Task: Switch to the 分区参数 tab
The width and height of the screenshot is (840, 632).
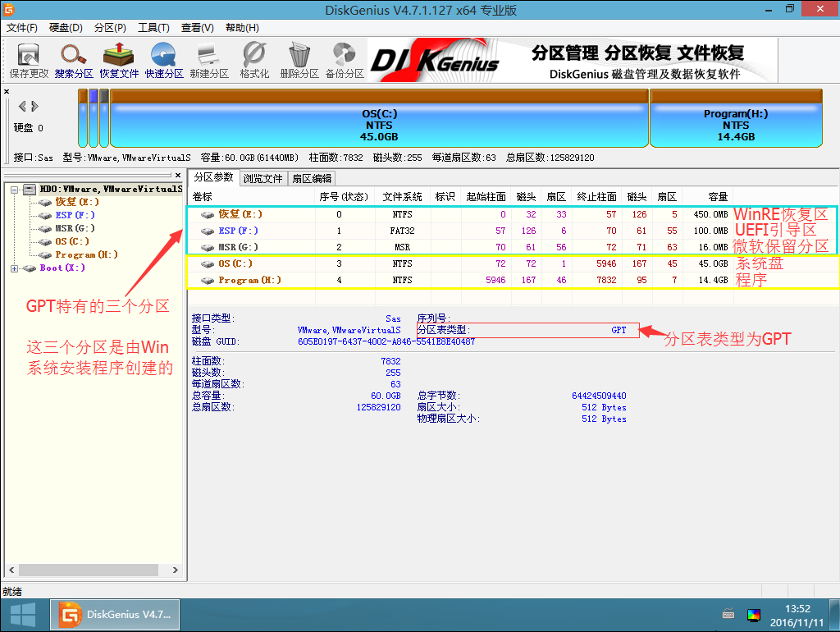Action: pos(213,177)
